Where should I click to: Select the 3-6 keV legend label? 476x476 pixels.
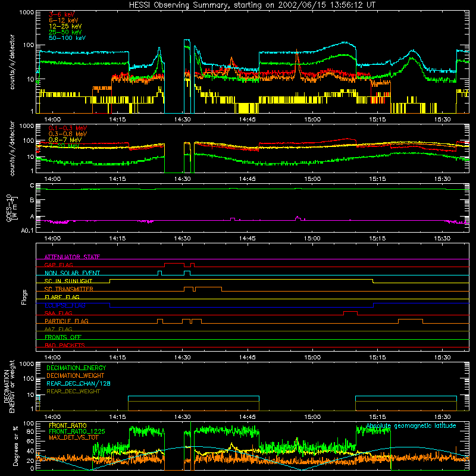(x=61, y=14)
